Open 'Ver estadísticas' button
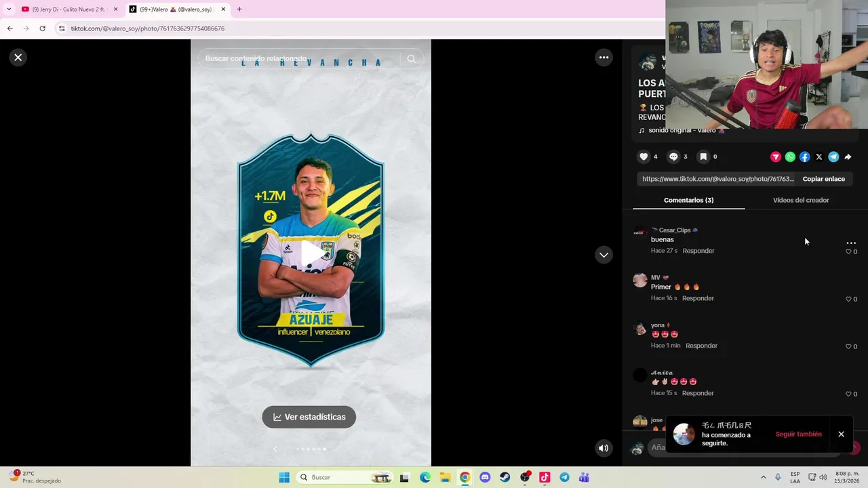 (309, 417)
